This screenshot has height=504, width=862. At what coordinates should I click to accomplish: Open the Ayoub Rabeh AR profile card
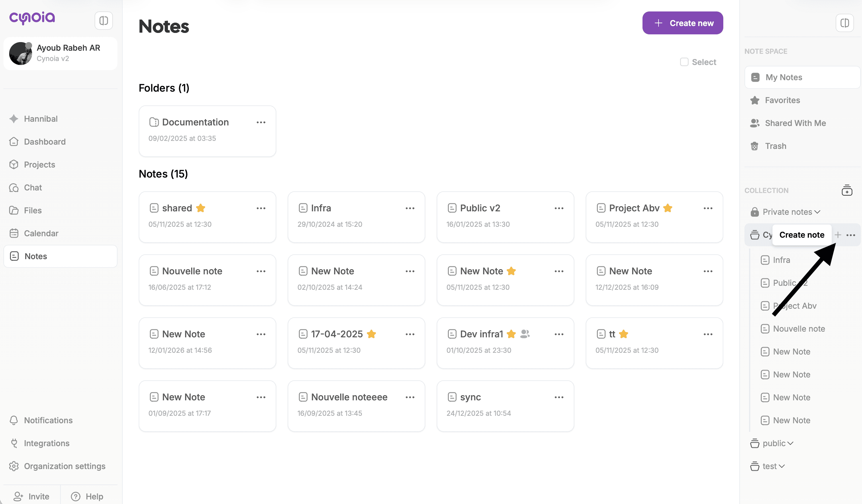click(60, 53)
